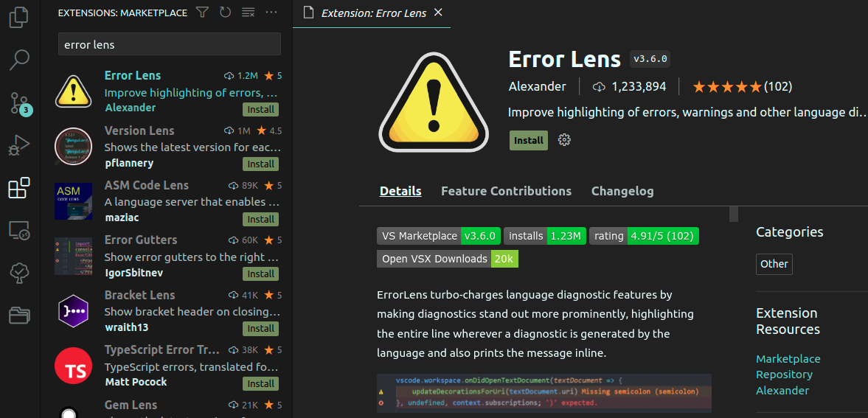Open Views and More Actions ellipsis menu
868x418 pixels.
(x=271, y=13)
